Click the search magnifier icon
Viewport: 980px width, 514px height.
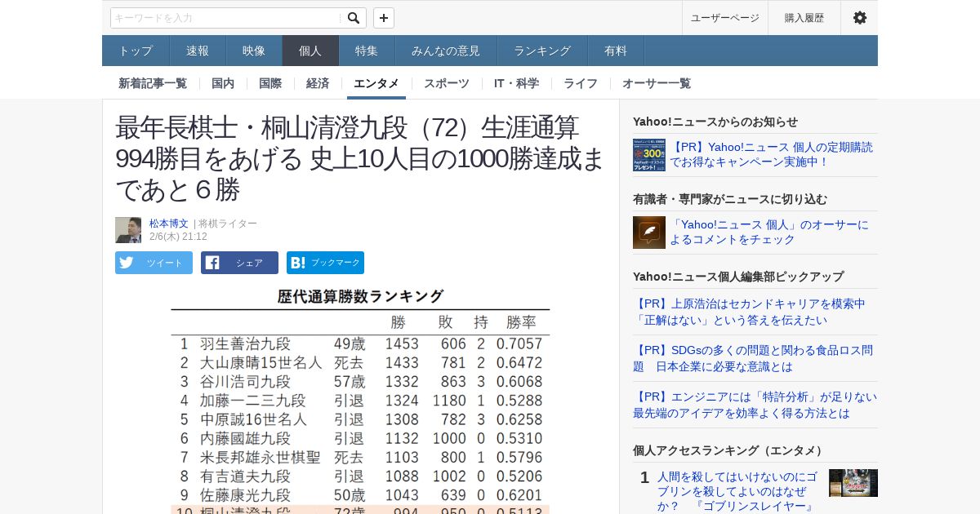(x=353, y=18)
